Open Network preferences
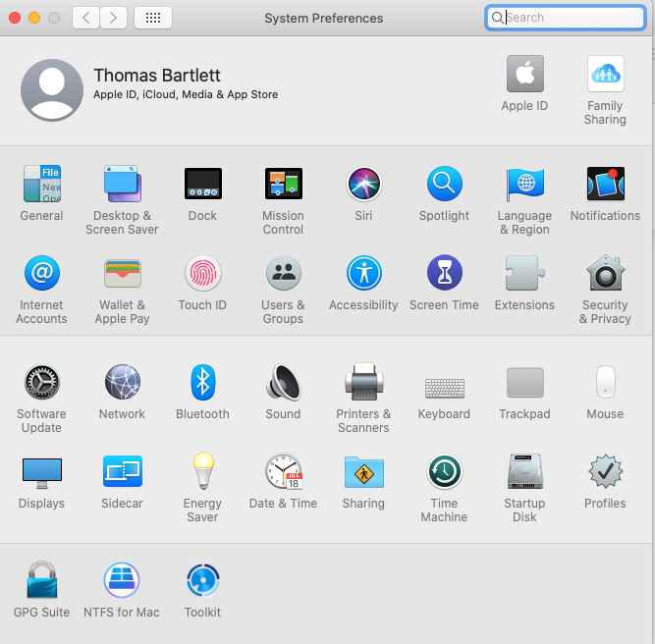655x644 pixels. (123, 382)
